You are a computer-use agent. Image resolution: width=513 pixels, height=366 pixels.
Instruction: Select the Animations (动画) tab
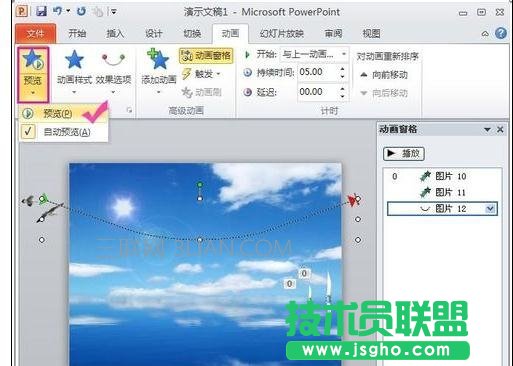[230, 34]
